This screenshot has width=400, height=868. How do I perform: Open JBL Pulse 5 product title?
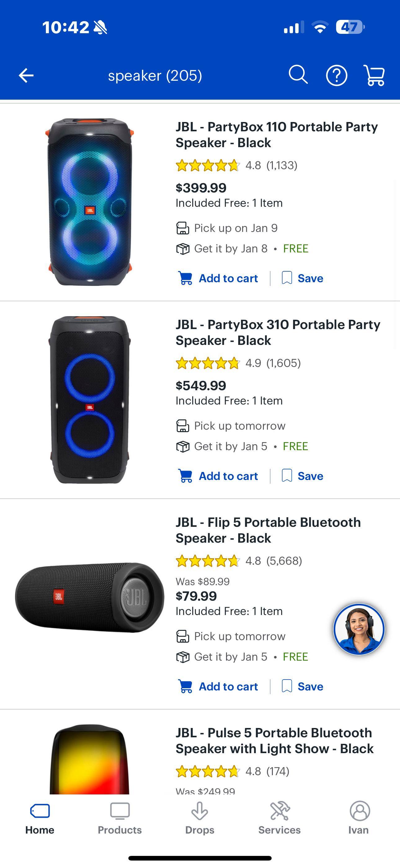click(x=274, y=741)
